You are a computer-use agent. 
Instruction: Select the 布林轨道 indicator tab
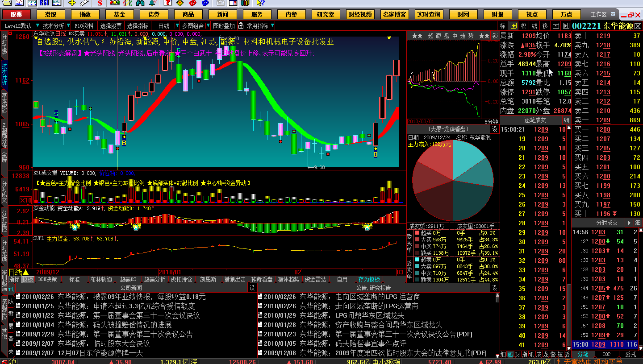[101, 280]
